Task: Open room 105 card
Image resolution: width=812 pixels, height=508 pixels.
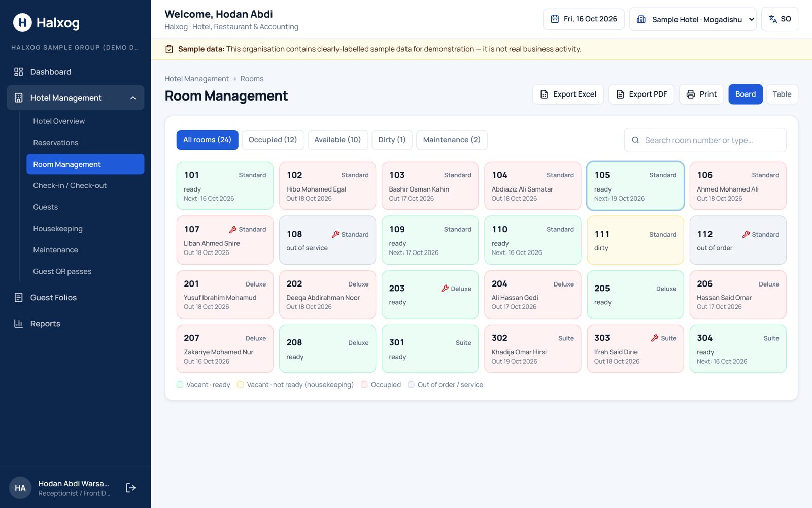Action: (x=635, y=186)
